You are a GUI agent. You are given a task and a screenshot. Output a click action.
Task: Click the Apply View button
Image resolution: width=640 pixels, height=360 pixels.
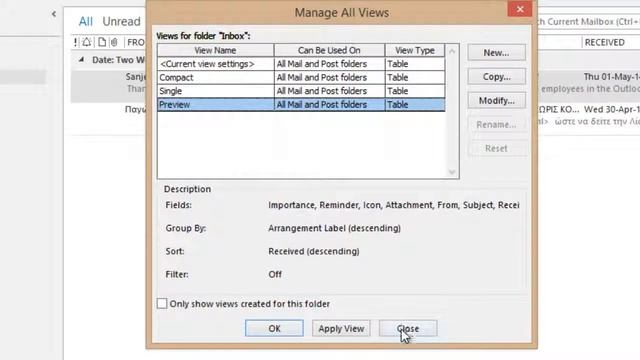tap(341, 328)
